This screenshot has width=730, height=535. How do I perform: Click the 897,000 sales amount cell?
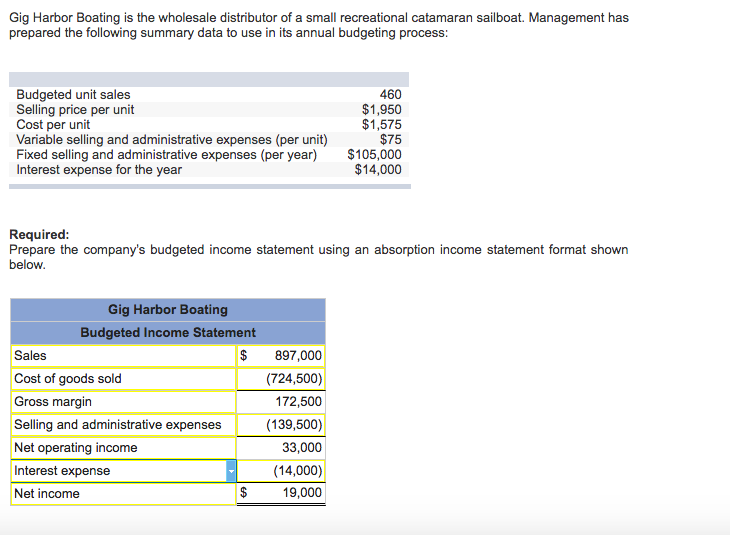[x=281, y=356]
